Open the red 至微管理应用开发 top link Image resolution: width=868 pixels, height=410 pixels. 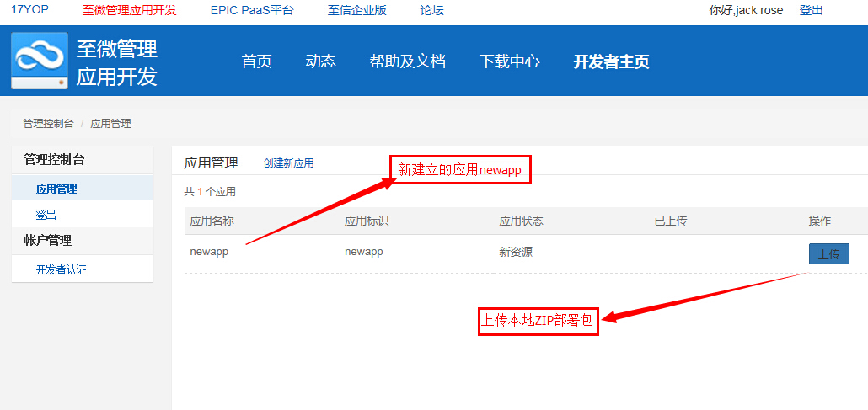point(130,10)
